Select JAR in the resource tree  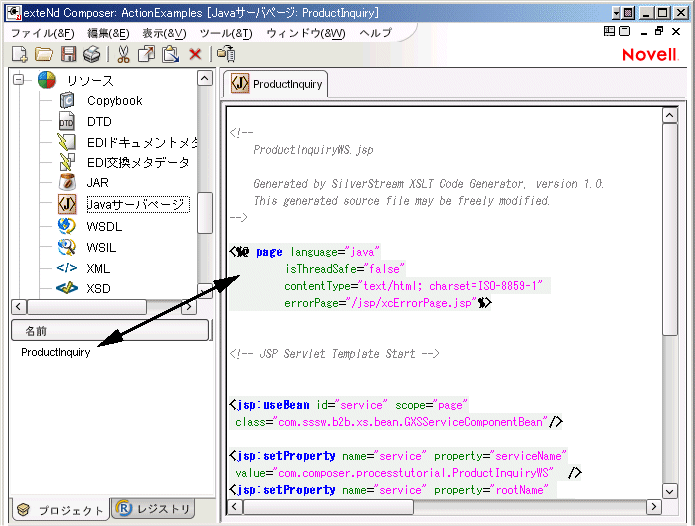tap(98, 183)
